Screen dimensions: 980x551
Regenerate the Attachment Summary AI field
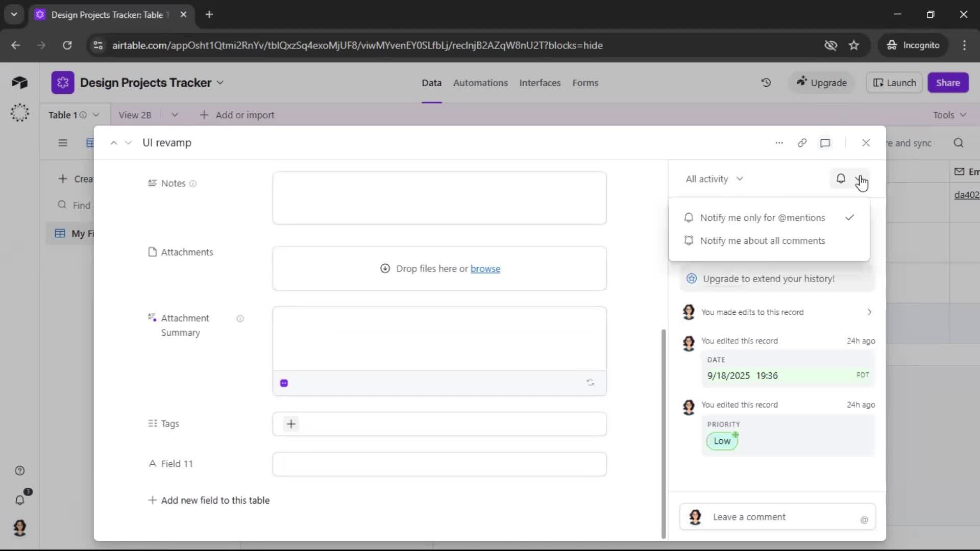tap(591, 383)
